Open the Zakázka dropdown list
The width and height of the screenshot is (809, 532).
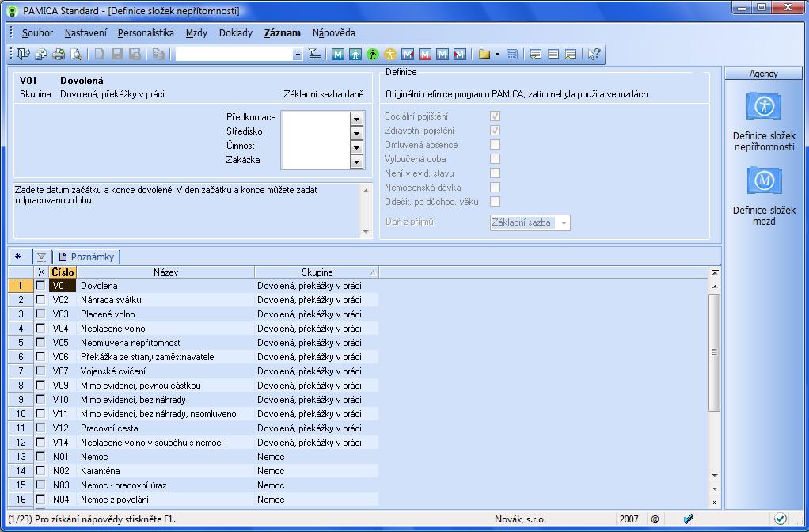[356, 161]
